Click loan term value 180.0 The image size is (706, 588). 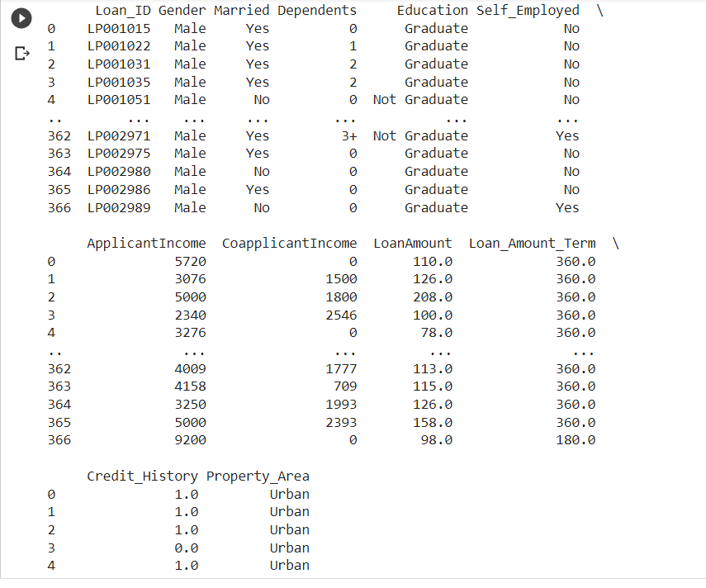pyautogui.click(x=576, y=440)
